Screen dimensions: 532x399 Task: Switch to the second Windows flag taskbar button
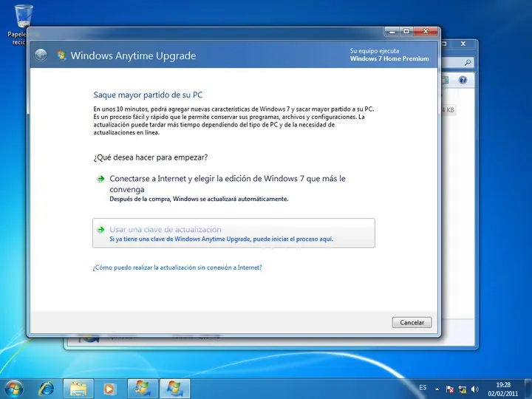[174, 389]
